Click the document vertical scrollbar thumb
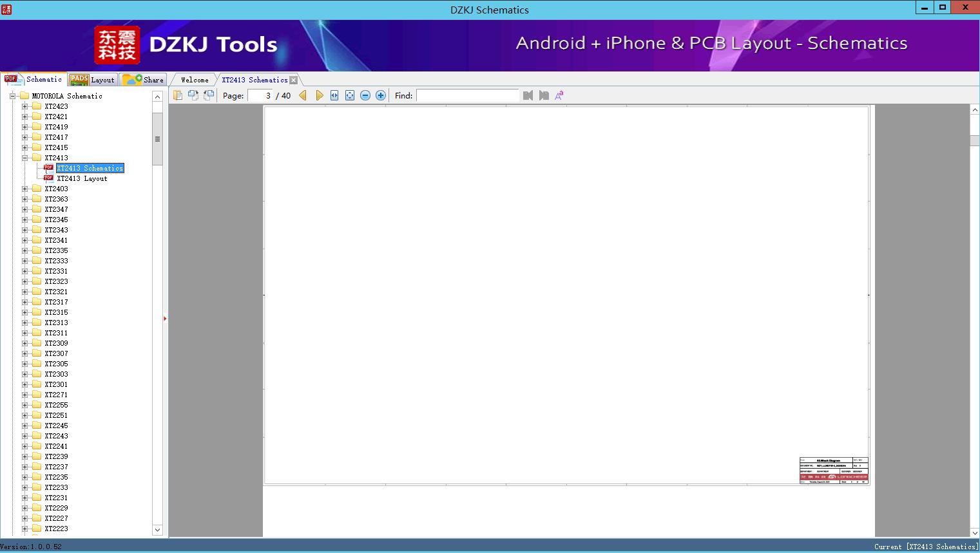 click(x=975, y=141)
